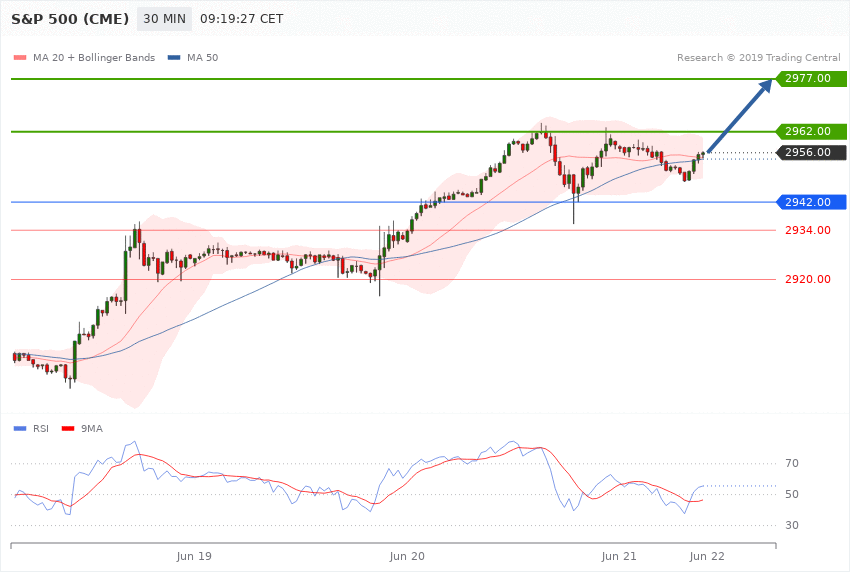
Task: Click the MA 20 + Bollinger Bands legend swatch
Action: click(20, 57)
